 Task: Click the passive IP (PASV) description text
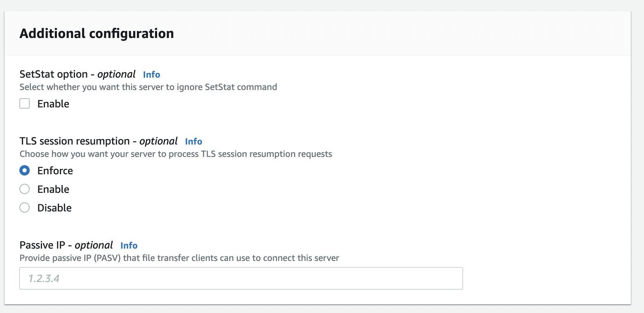pyautogui.click(x=179, y=258)
